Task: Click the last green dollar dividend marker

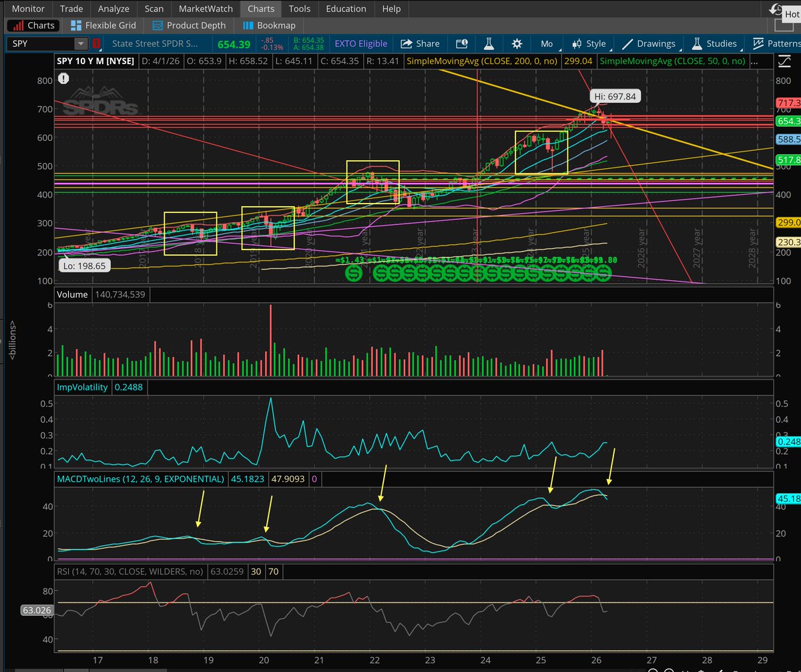Action: (x=602, y=273)
